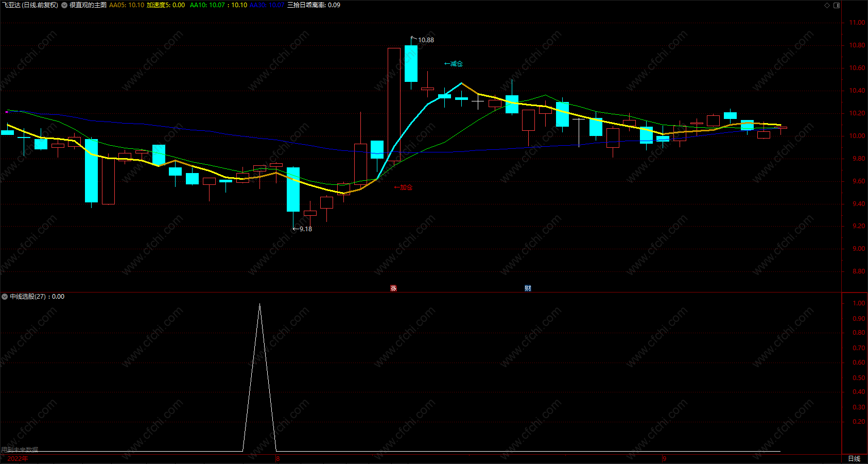Image resolution: width=868 pixels, height=464 pixels.
Task: Click the AA10: 10.07 value label
Action: click(207, 5)
